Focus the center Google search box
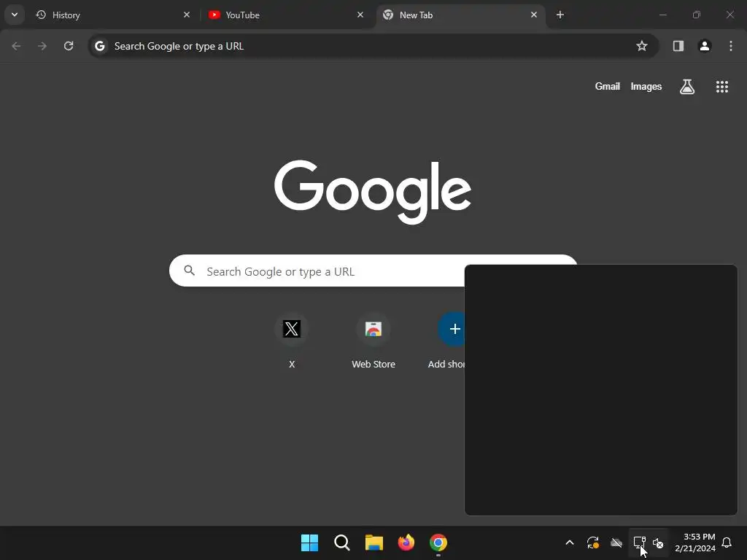Image resolution: width=747 pixels, height=560 pixels. click(373, 271)
